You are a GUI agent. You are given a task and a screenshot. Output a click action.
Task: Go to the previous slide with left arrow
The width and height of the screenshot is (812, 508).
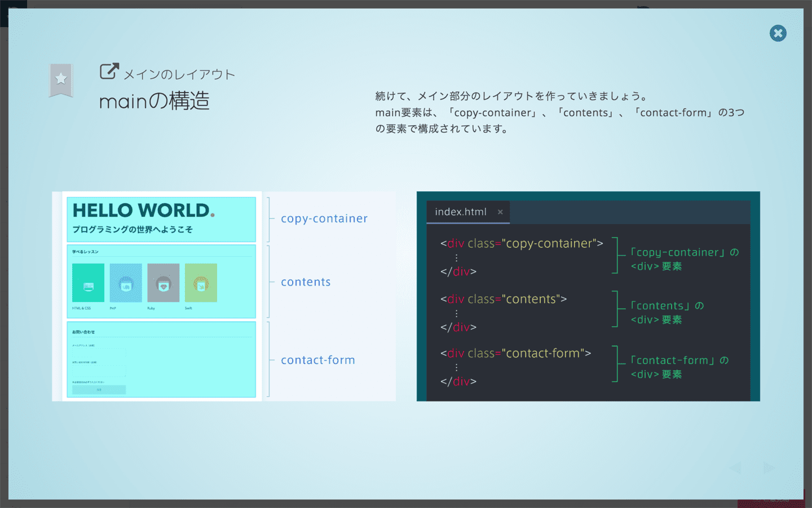735,467
